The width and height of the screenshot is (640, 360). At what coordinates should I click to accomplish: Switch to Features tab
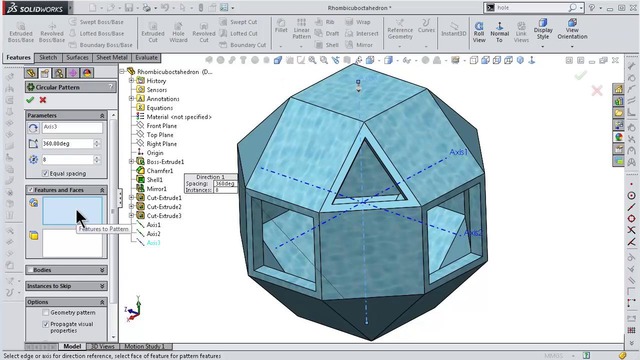tap(18, 58)
